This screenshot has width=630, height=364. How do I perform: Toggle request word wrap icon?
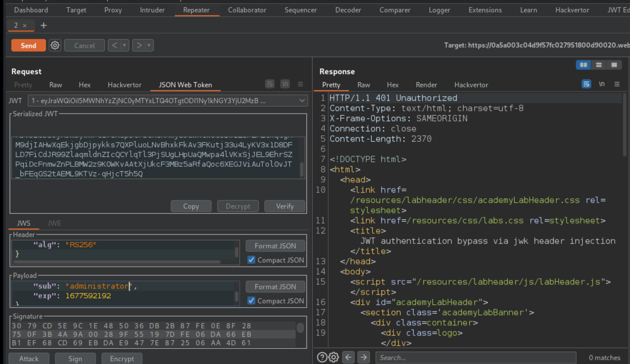coord(270,84)
